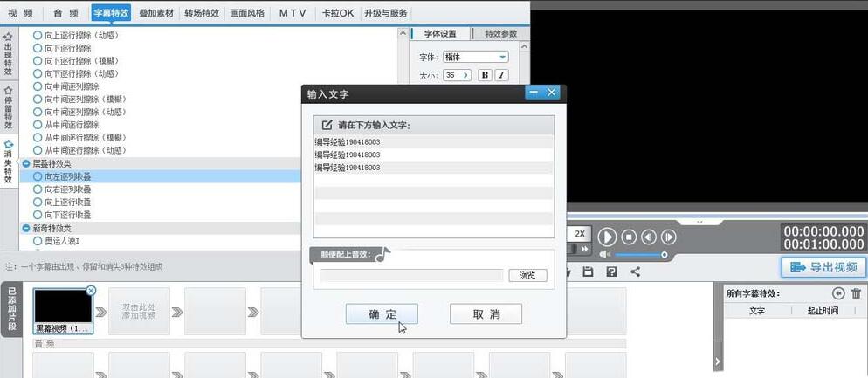Switch to the 转场特效 tab
This screenshot has width=868, height=378.
pyautogui.click(x=202, y=13)
